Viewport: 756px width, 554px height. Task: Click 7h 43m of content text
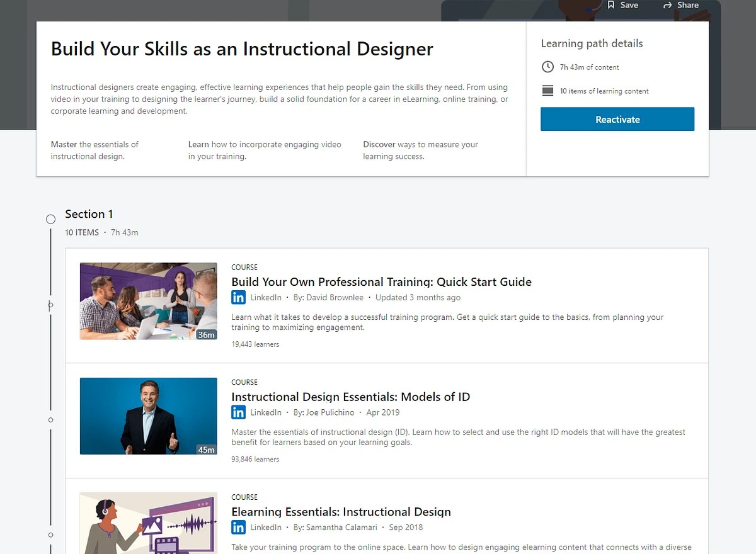[589, 67]
